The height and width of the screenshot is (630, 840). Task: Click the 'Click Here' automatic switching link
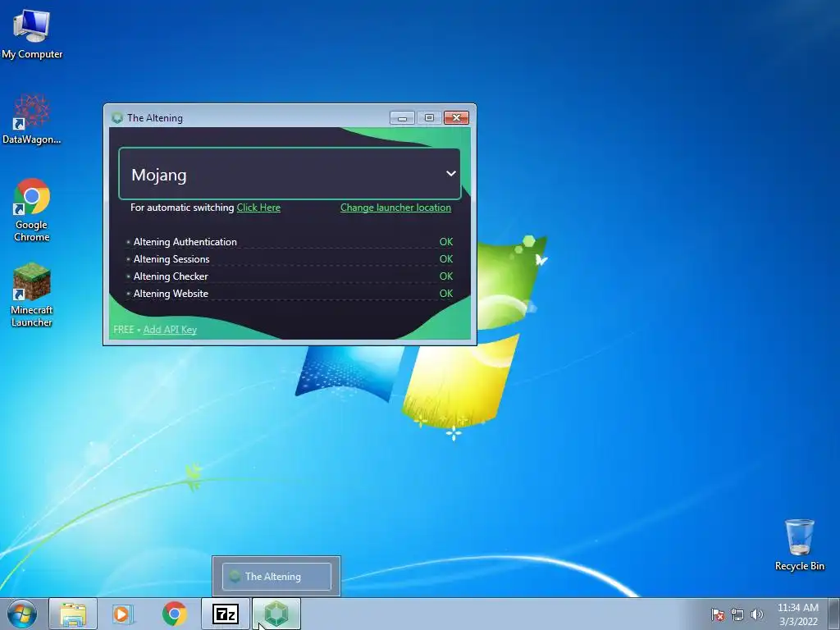258,208
